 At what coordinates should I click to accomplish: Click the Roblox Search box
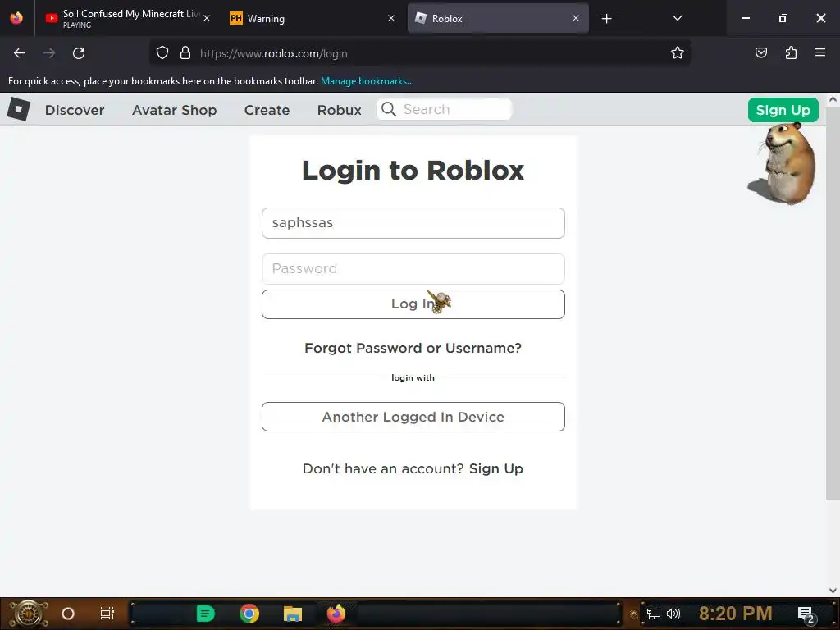445,109
